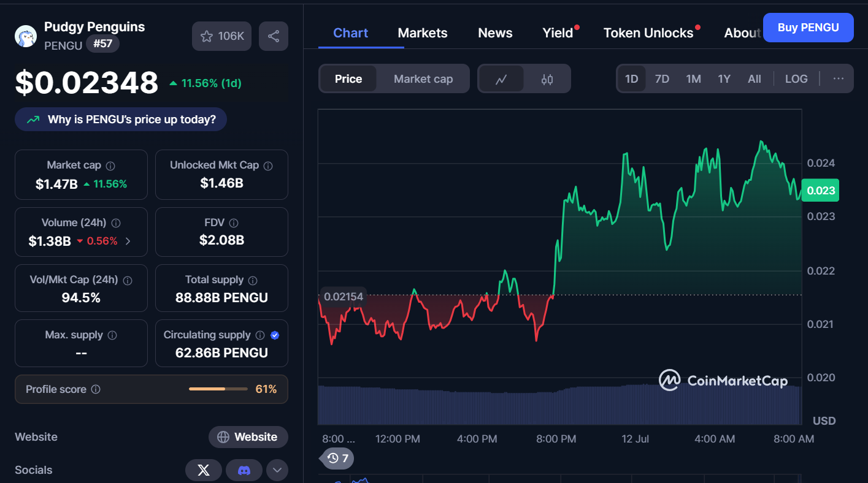Click the 8:00 PM time axis label
The width and height of the screenshot is (868, 483).
point(556,439)
